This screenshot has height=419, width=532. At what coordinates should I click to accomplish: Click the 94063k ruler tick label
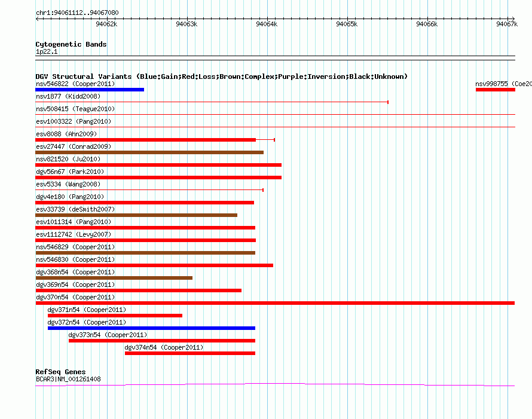pos(186,24)
